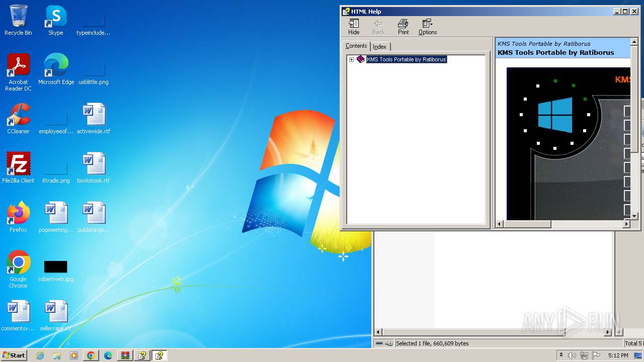Close the HTML Help window
The height and width of the screenshot is (362, 644).
[x=634, y=12]
